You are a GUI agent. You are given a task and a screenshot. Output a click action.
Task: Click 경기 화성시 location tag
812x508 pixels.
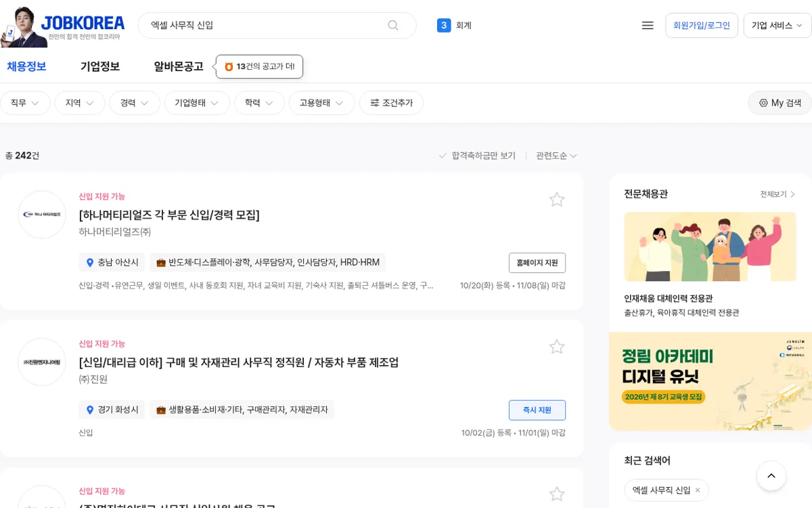(112, 410)
